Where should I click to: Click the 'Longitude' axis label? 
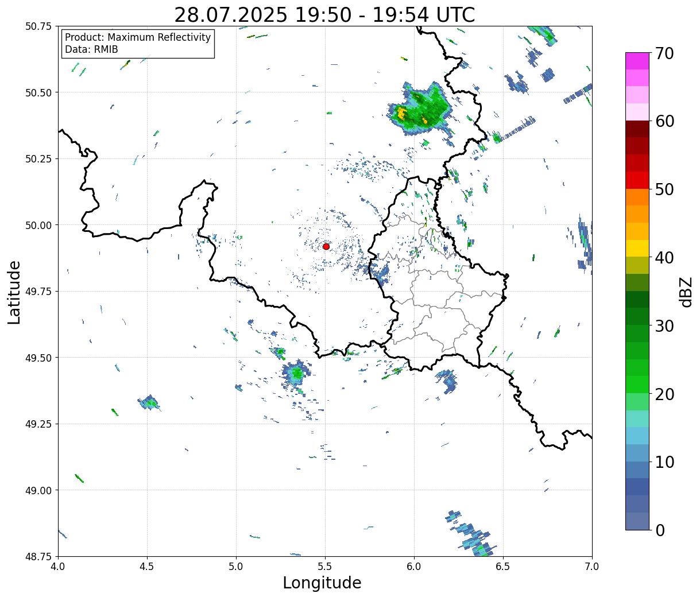[322, 583]
